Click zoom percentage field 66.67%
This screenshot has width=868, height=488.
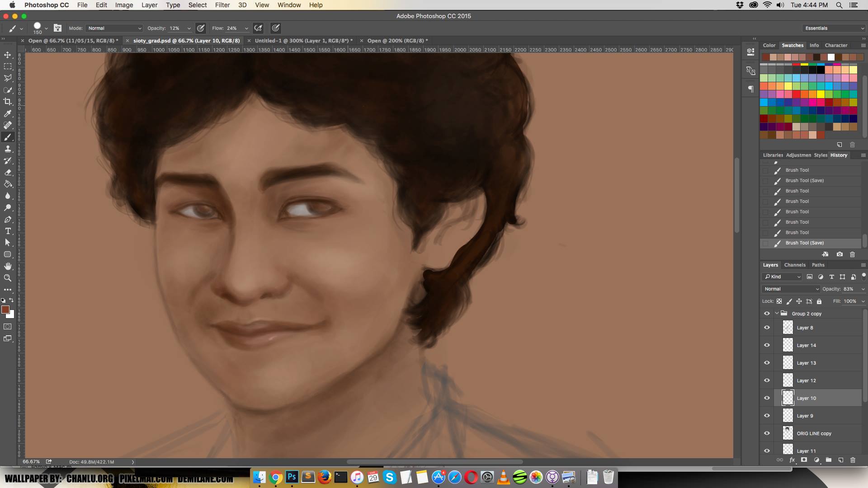pyautogui.click(x=31, y=462)
